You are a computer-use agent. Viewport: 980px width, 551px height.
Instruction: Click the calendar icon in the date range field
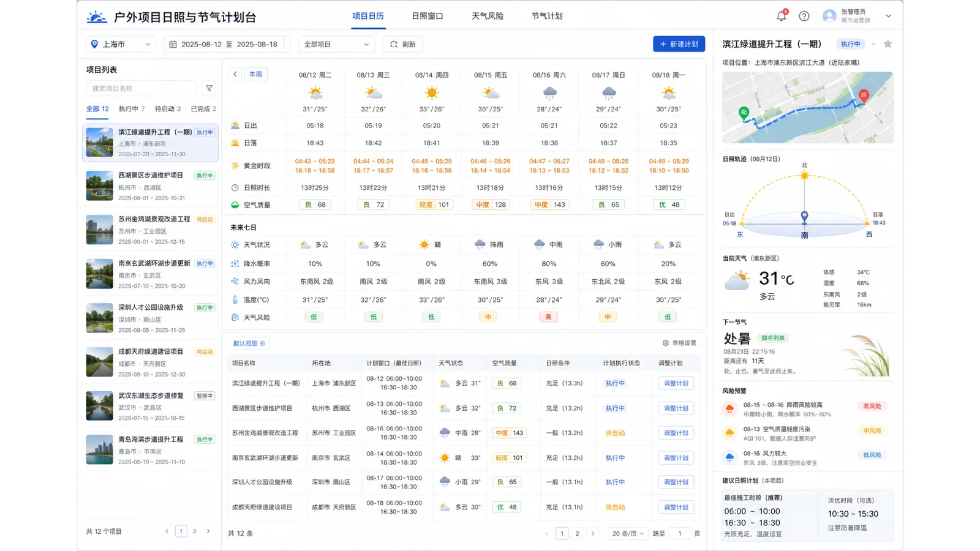click(173, 44)
